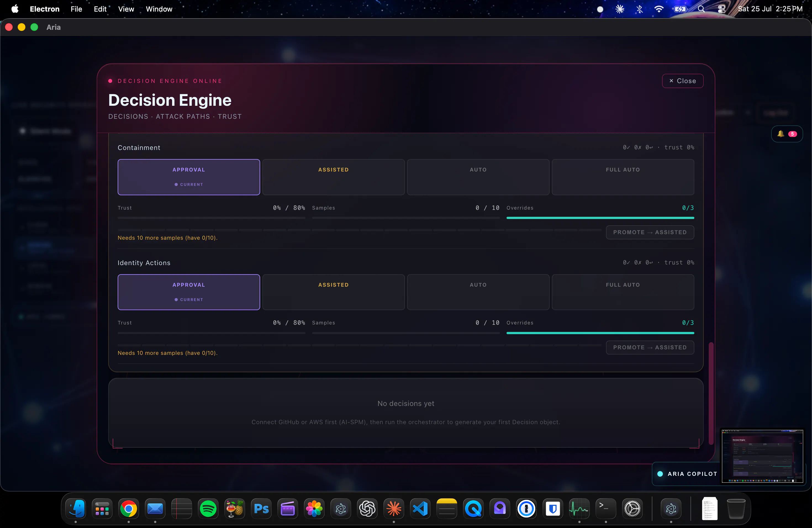
Task: Click the date and time in menu bar
Action: click(770, 9)
